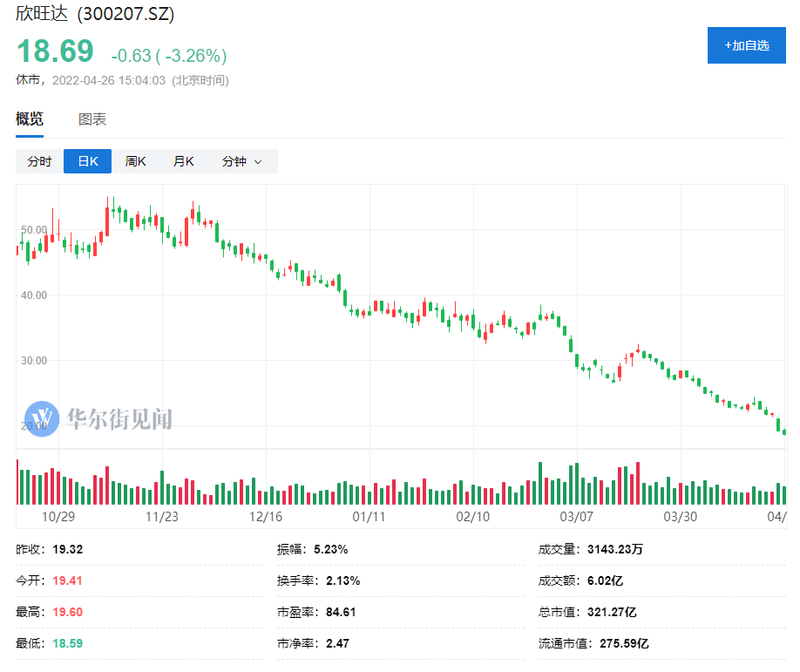The image size is (800, 672).
Task: Click the 12/16 date marker on x-axis
Action: click(266, 516)
